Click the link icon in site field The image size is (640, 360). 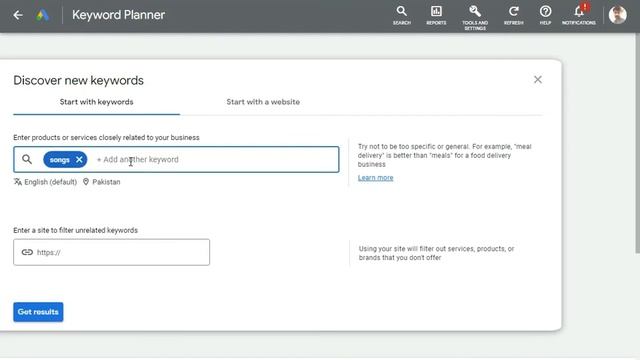(27, 252)
